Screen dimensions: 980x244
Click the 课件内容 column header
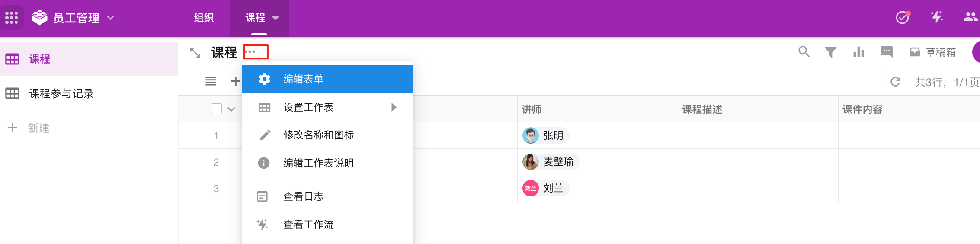(909, 109)
